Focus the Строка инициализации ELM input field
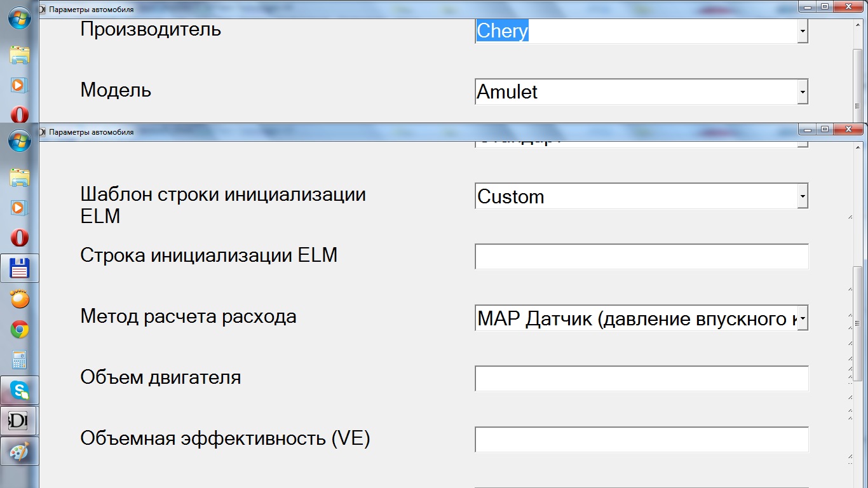Image resolution: width=868 pixels, height=488 pixels. click(x=642, y=257)
